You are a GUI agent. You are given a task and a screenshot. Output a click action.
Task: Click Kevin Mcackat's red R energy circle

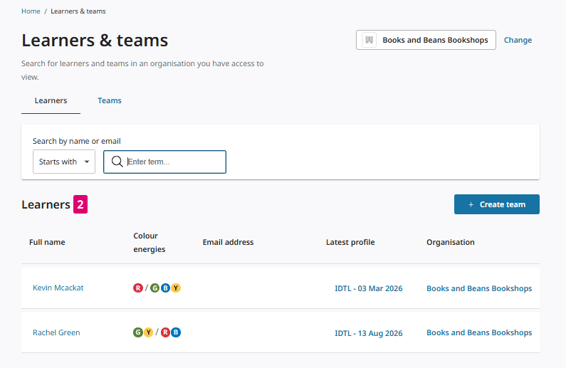point(138,288)
